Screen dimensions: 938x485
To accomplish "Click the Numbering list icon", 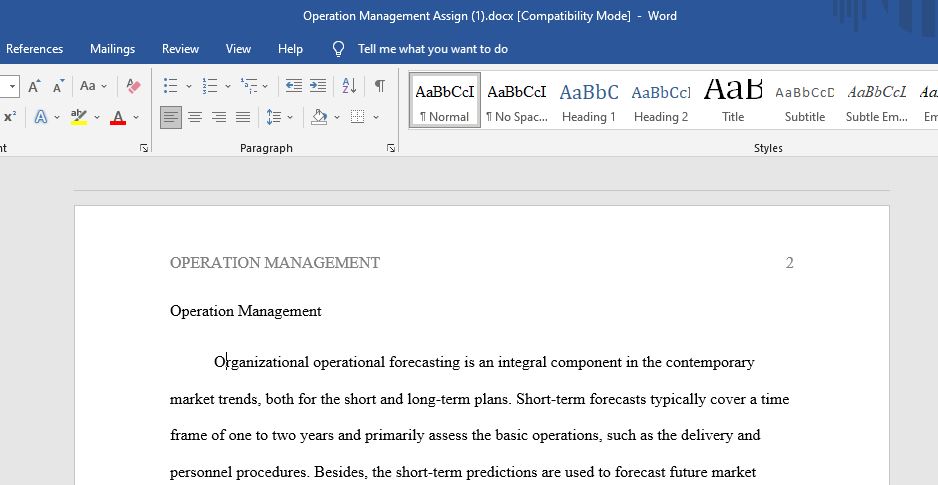I will click(210, 86).
